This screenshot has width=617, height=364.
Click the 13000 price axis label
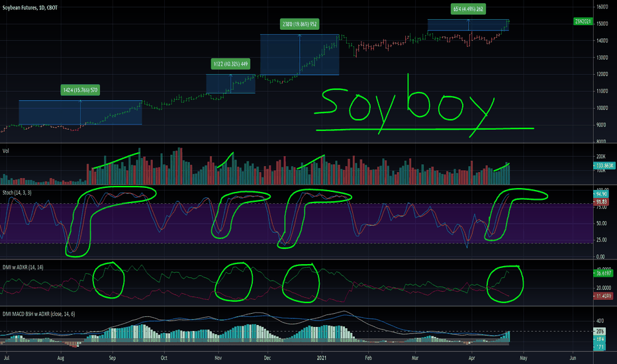[x=602, y=58]
